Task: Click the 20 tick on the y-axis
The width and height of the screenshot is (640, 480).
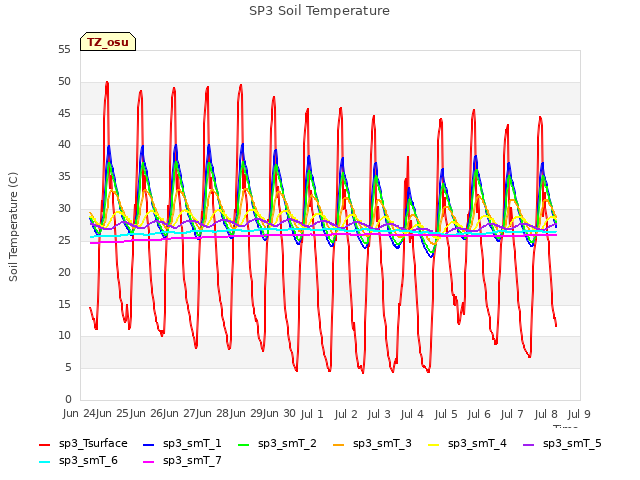Action: tap(64, 272)
